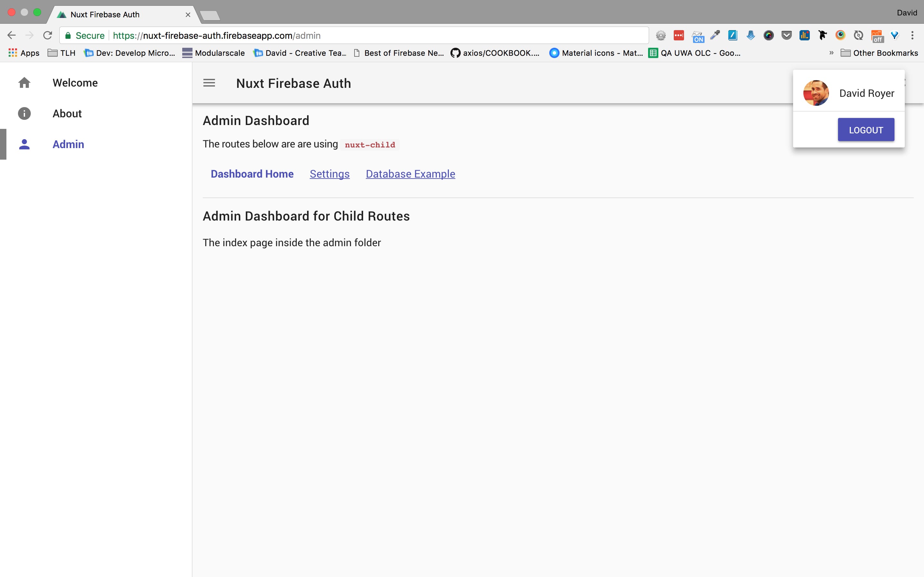Click the eyedropper extension icon
Viewport: 924px width, 577px height.
pos(715,36)
